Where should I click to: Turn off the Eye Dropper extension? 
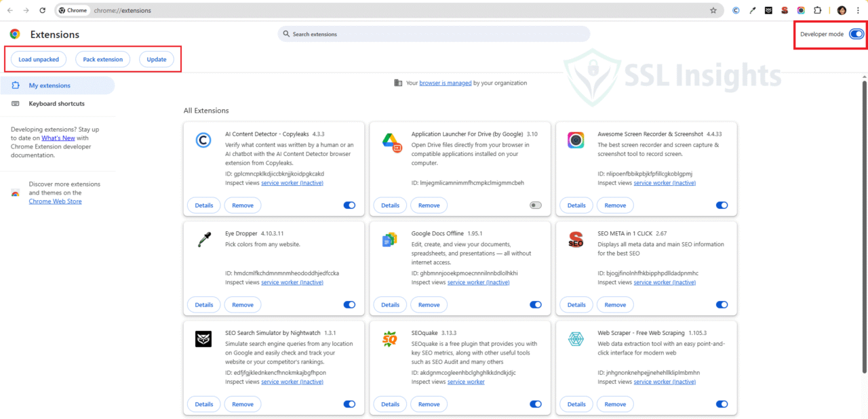349,304
